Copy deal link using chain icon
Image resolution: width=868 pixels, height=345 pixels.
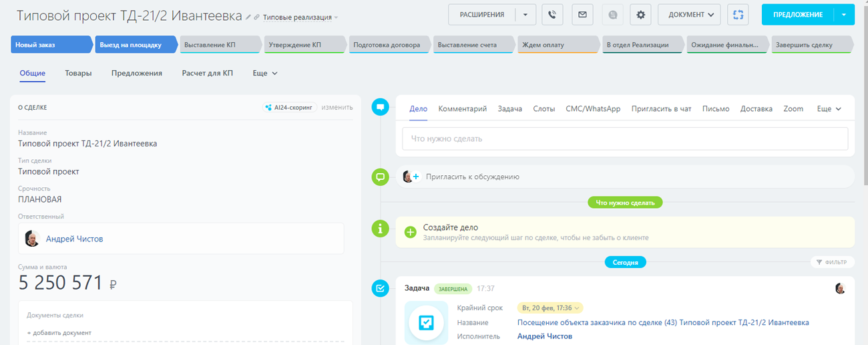(x=258, y=17)
